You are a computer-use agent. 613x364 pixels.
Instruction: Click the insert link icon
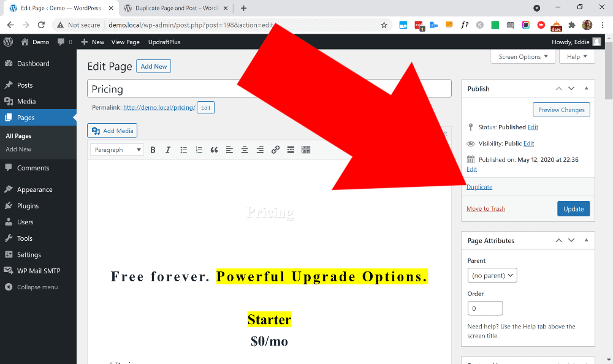(x=275, y=150)
